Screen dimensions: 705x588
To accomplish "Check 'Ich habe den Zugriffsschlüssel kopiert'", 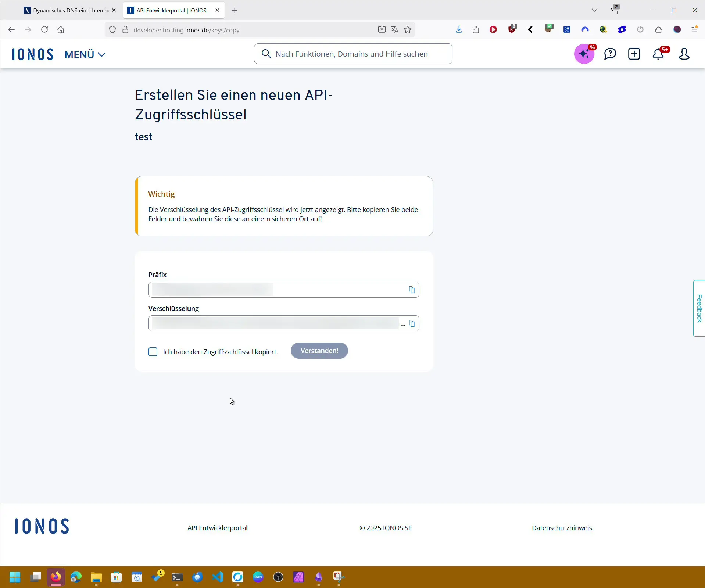I will point(153,352).
